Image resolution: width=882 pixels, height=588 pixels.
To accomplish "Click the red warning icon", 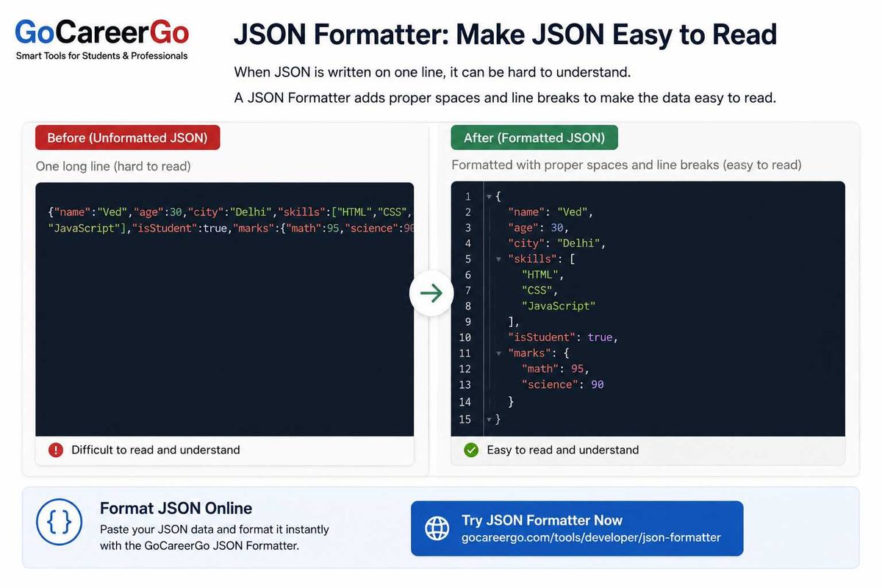I will 56,450.
